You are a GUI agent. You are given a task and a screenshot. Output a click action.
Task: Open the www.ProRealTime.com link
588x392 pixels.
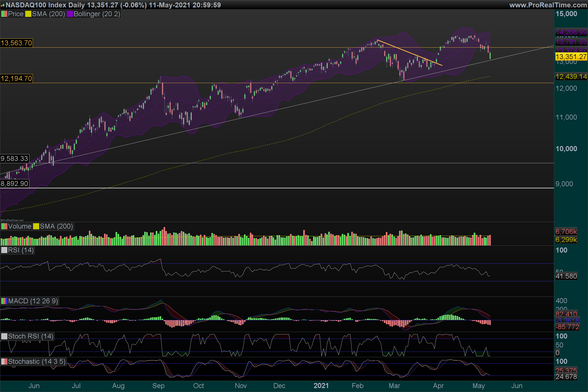point(548,5)
